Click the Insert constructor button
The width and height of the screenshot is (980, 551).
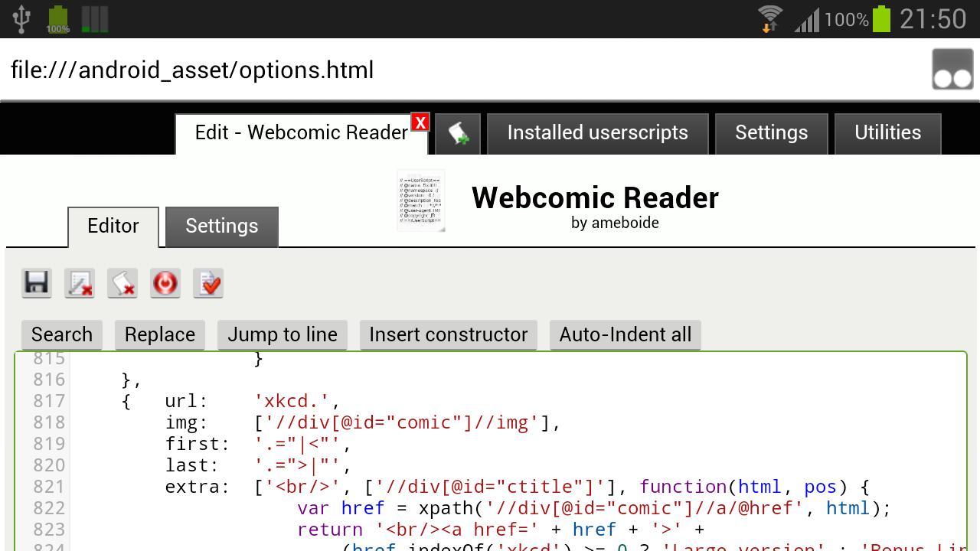[x=449, y=335]
